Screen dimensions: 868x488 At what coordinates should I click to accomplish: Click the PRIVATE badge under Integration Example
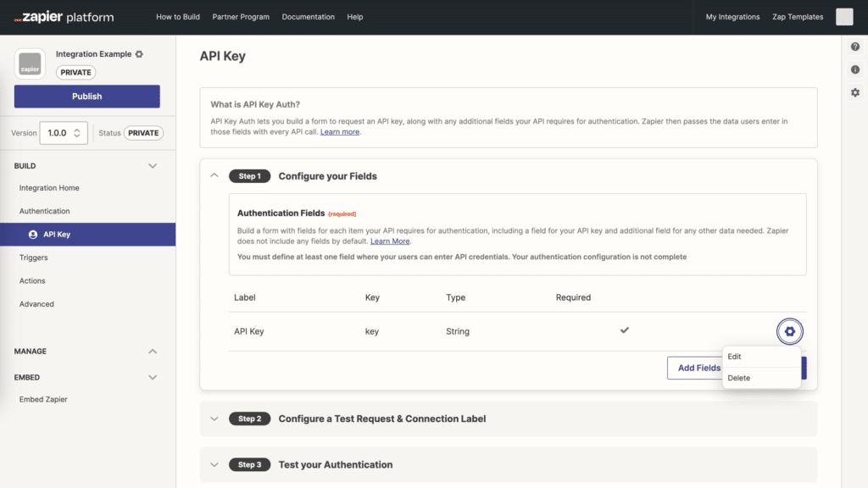click(75, 72)
